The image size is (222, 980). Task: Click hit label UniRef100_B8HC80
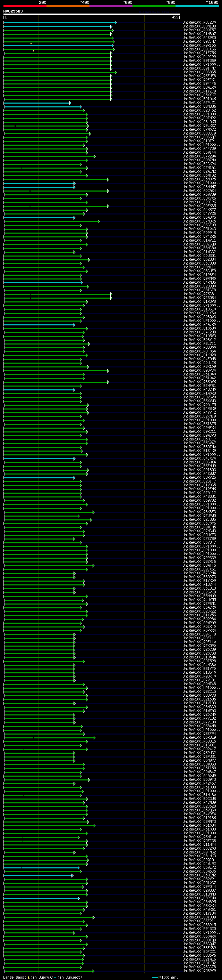[199, 248]
